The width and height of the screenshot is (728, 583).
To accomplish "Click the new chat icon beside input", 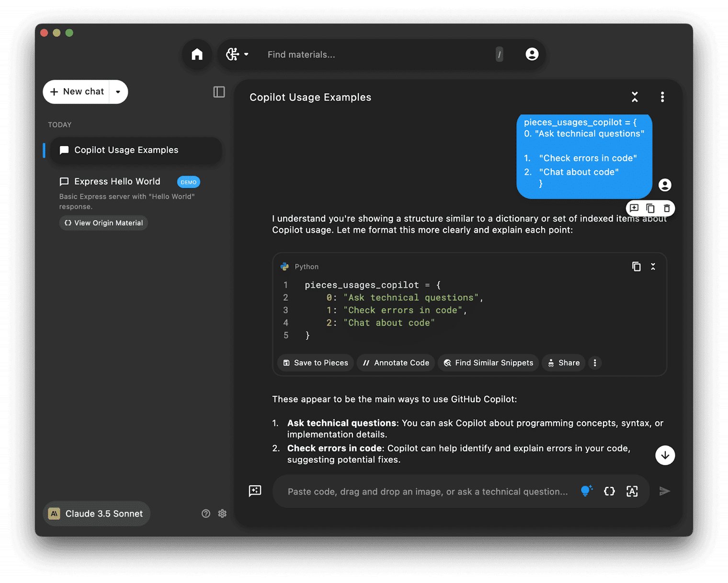I will point(255,491).
